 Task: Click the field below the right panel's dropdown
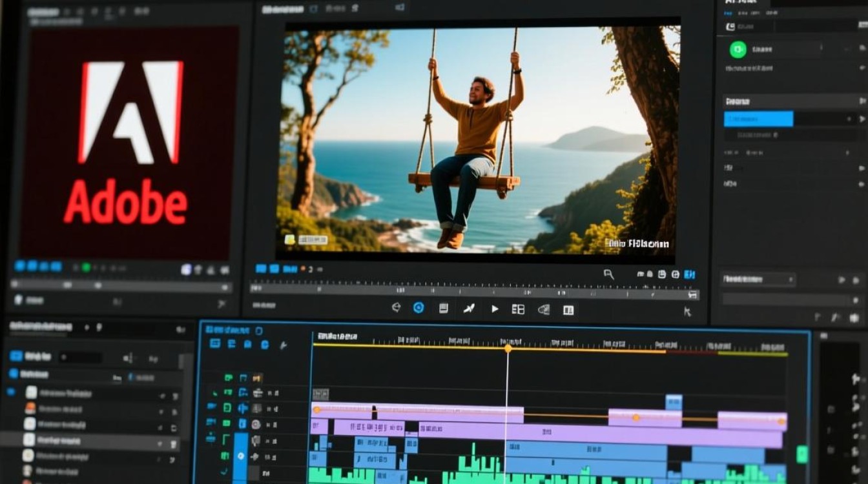787,299
